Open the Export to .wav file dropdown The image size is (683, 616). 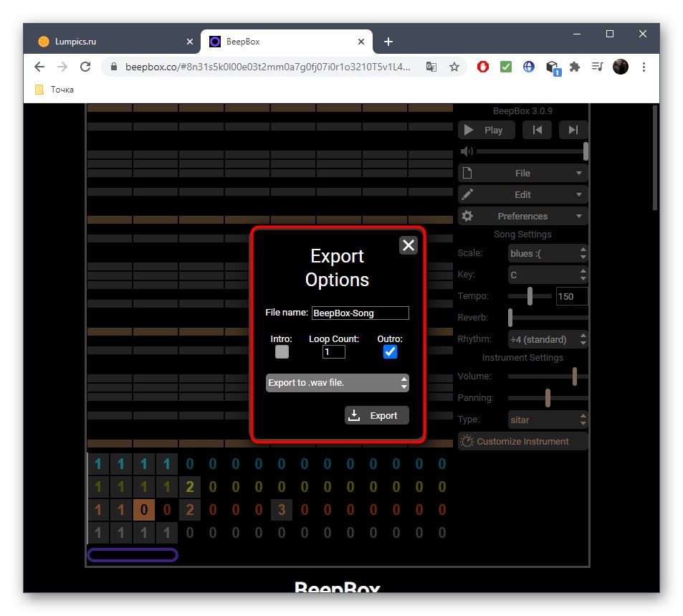[x=337, y=383]
